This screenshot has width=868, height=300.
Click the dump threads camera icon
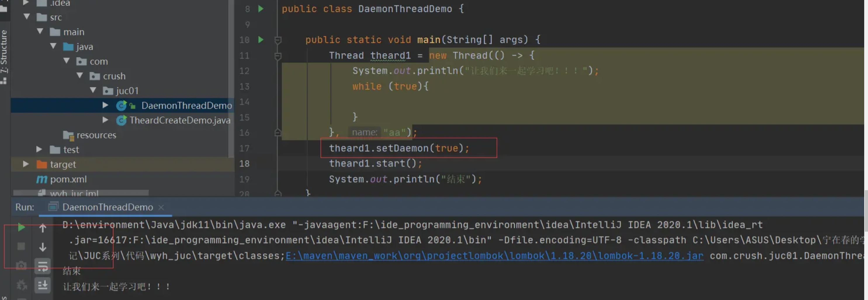tap(21, 266)
